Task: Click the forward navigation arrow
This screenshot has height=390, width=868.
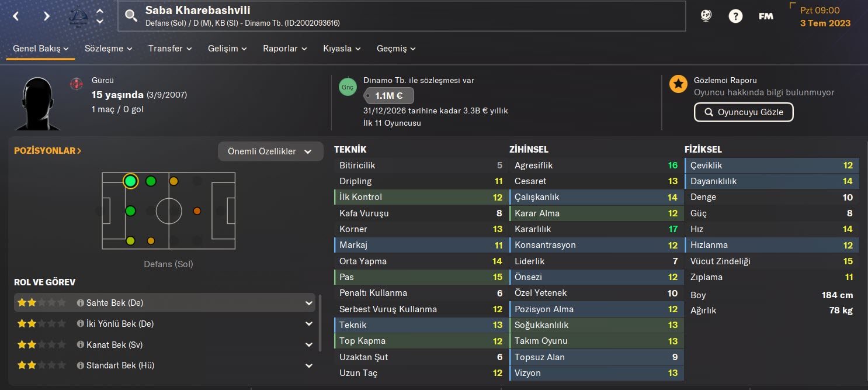Action: point(47,16)
